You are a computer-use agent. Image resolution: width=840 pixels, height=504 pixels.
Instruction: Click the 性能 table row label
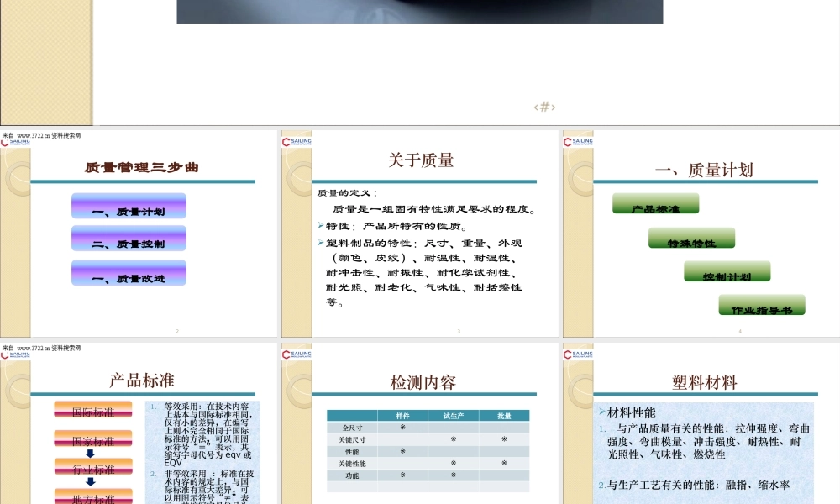[352, 452]
